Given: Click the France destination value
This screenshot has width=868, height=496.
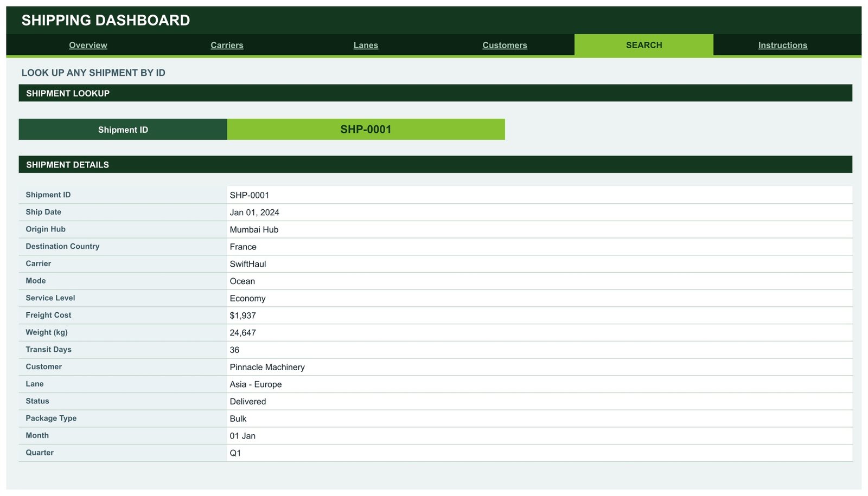Looking at the screenshot, I should [x=243, y=247].
